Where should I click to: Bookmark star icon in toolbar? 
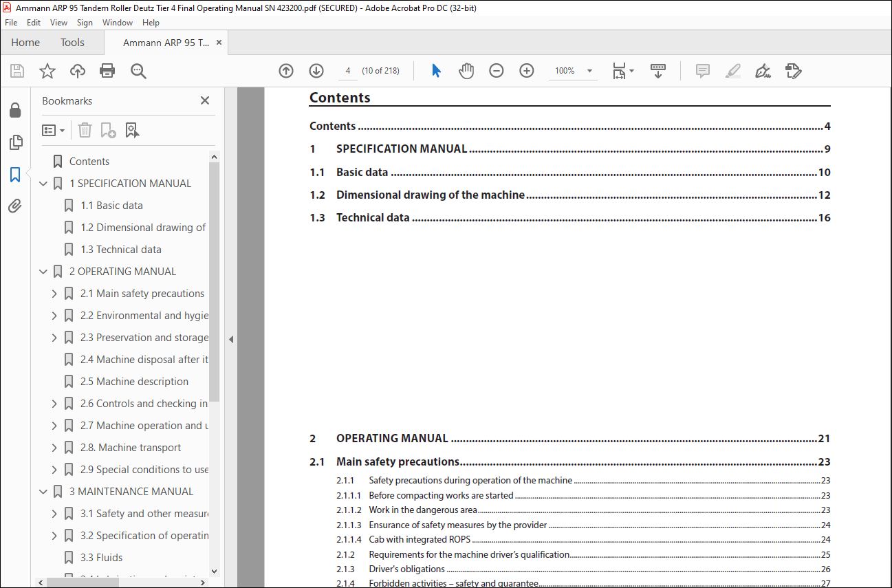(x=47, y=71)
